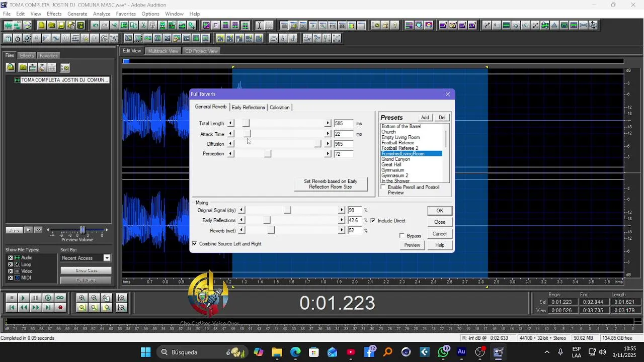Click Total Length left arrow stepper
The height and width of the screenshot is (362, 644).
click(230, 123)
